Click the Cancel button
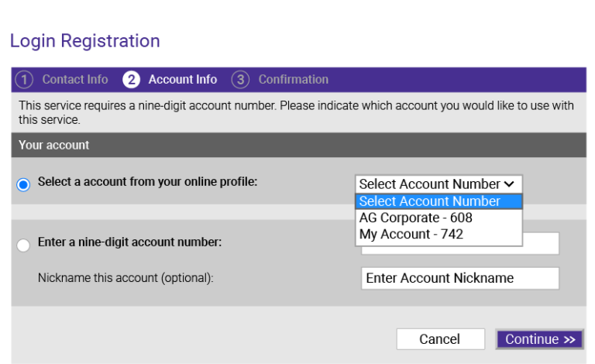The image size is (595, 364). (x=441, y=339)
